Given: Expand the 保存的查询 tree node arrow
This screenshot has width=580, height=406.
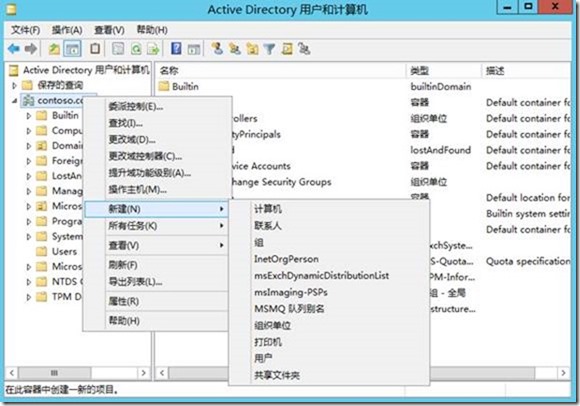Looking at the screenshot, I should click(14, 85).
